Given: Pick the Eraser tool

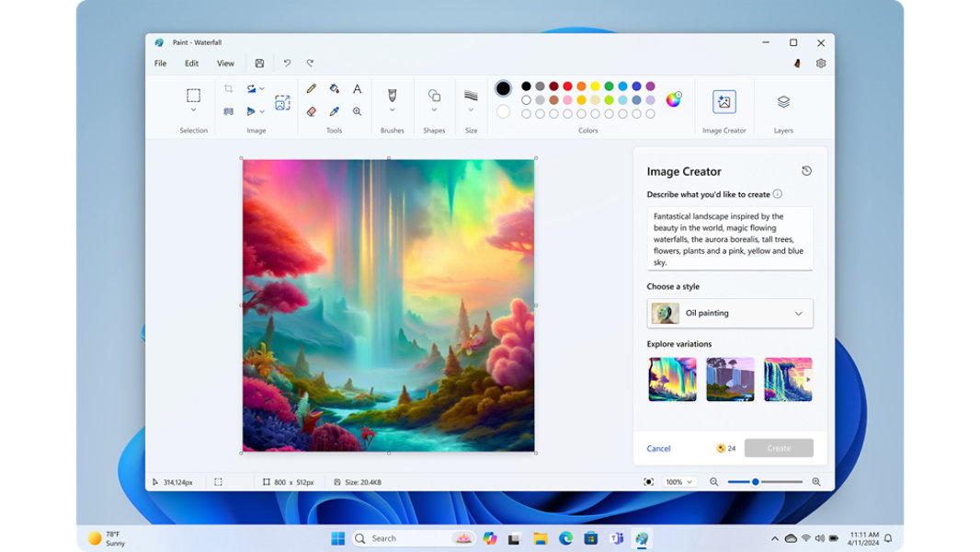Looking at the screenshot, I should 311,111.
